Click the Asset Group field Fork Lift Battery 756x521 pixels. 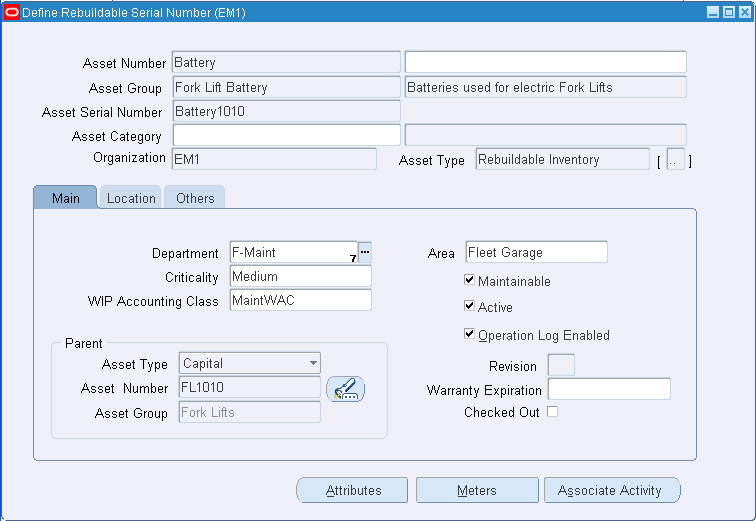[286, 87]
